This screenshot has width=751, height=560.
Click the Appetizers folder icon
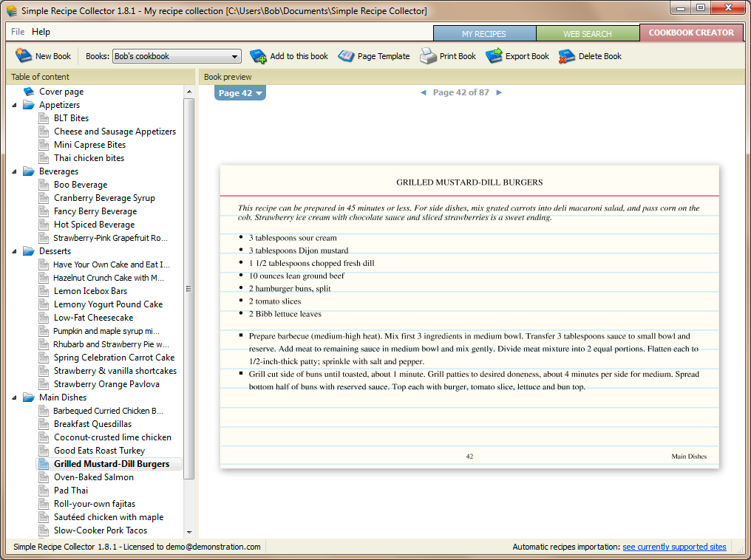coord(29,105)
